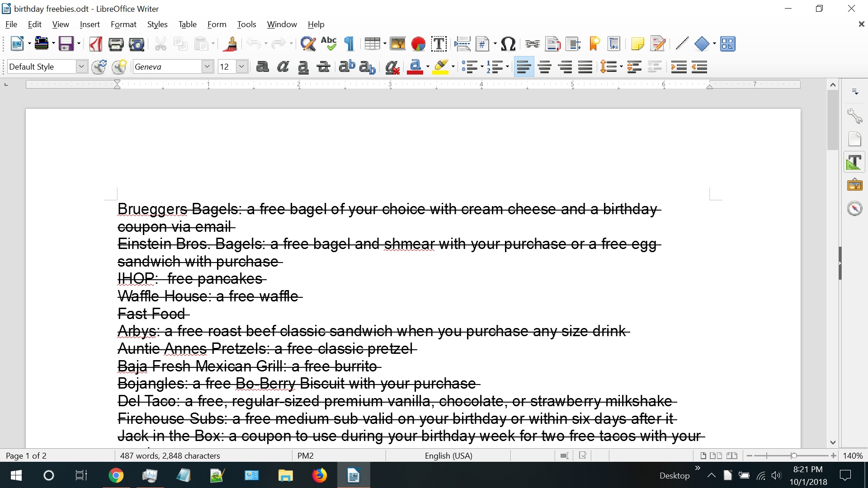
Task: Expand numbering style dropdown
Action: click(507, 67)
